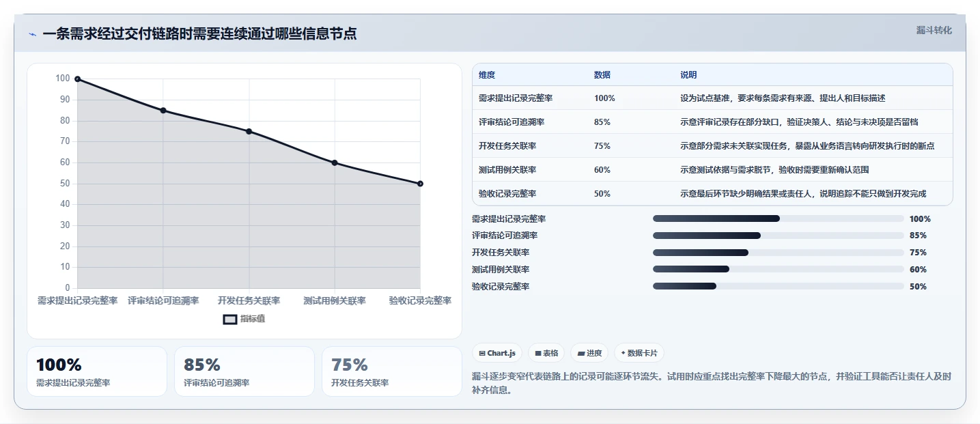Click x-axis label 需求提出记录完整率

77,300
